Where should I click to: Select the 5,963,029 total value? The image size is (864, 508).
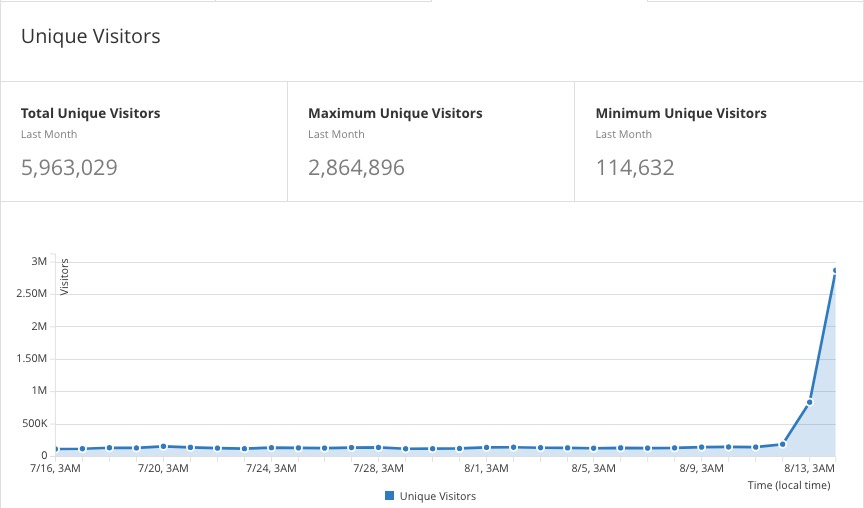tap(70, 167)
